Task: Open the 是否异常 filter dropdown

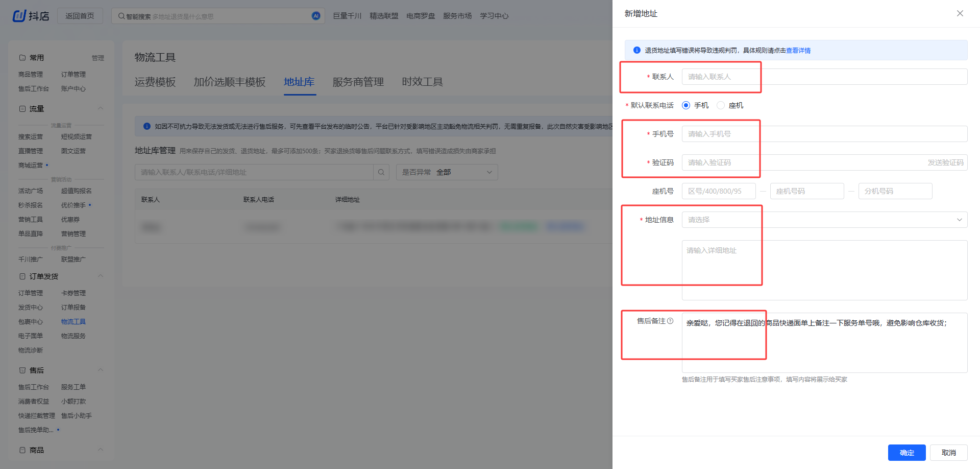Action: [x=447, y=172]
